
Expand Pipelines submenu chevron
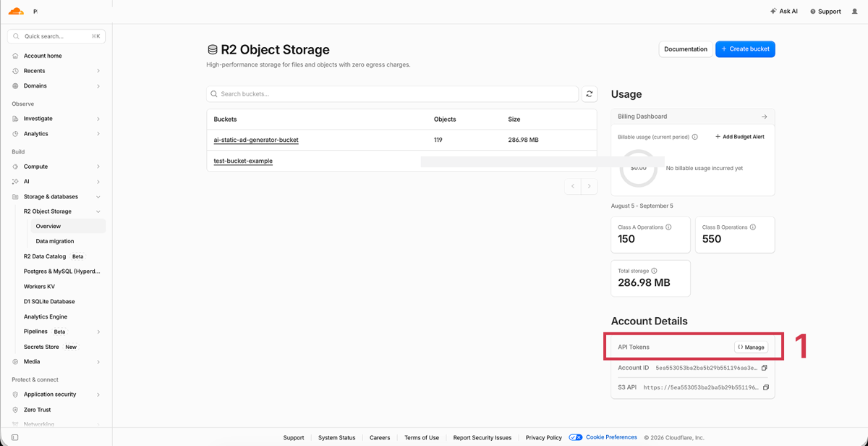(98, 332)
